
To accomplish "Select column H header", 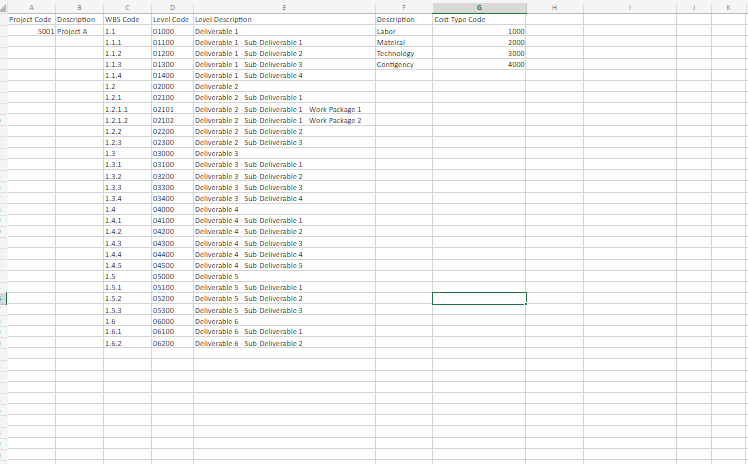I will 554,7.
